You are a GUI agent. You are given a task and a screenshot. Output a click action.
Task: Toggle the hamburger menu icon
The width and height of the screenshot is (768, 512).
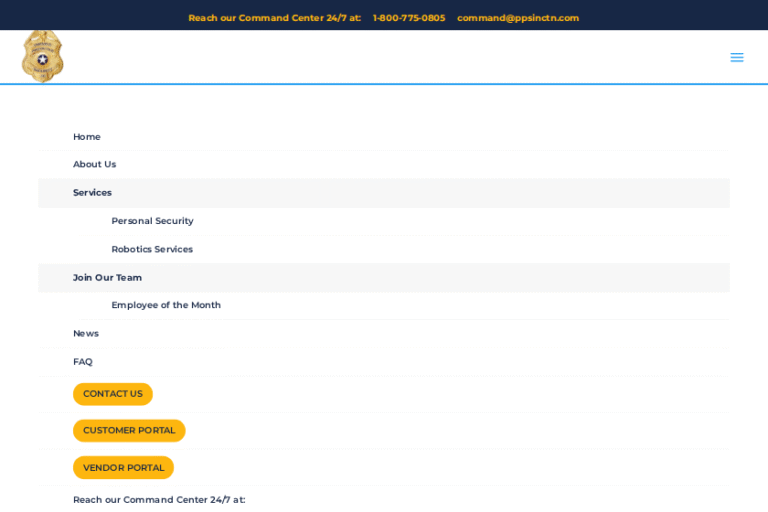[x=736, y=58]
